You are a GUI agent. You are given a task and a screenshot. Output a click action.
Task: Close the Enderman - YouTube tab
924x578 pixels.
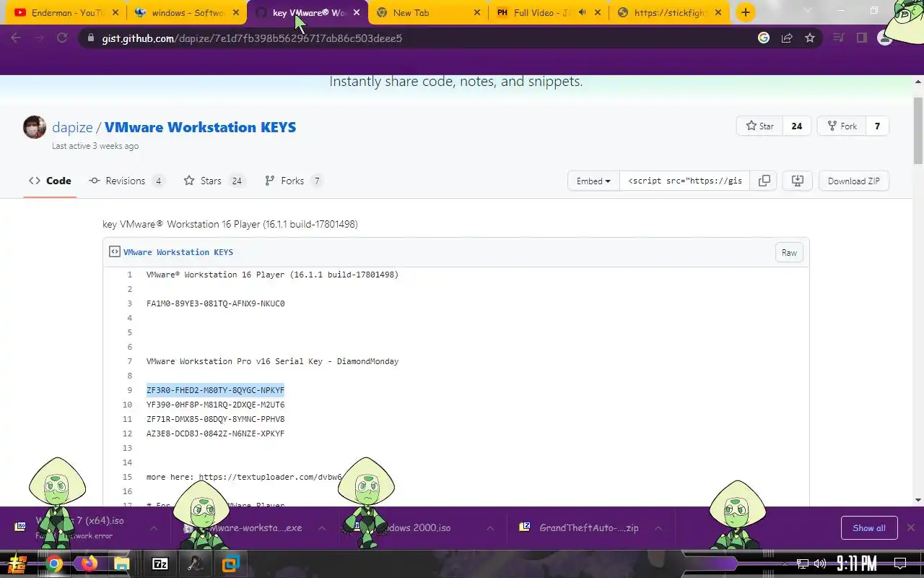pos(115,12)
